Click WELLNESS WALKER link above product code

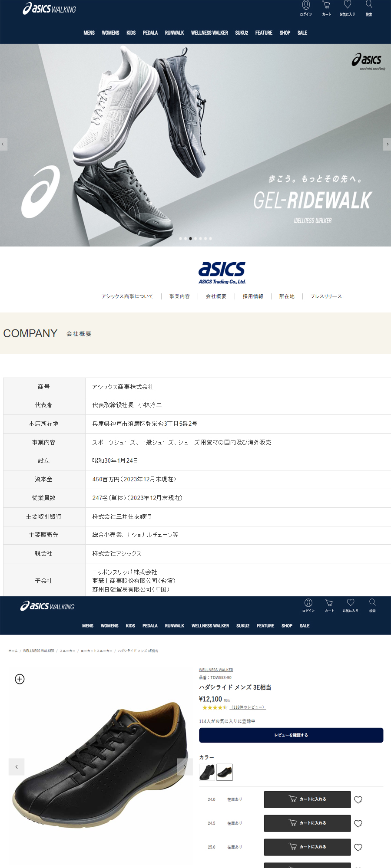(216, 670)
